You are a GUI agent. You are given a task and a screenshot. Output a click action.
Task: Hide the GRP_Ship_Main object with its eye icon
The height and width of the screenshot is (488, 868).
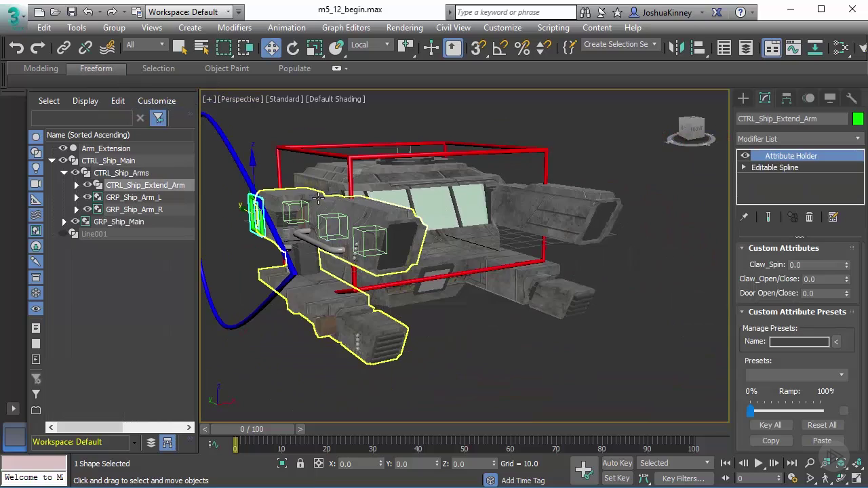[x=75, y=222]
